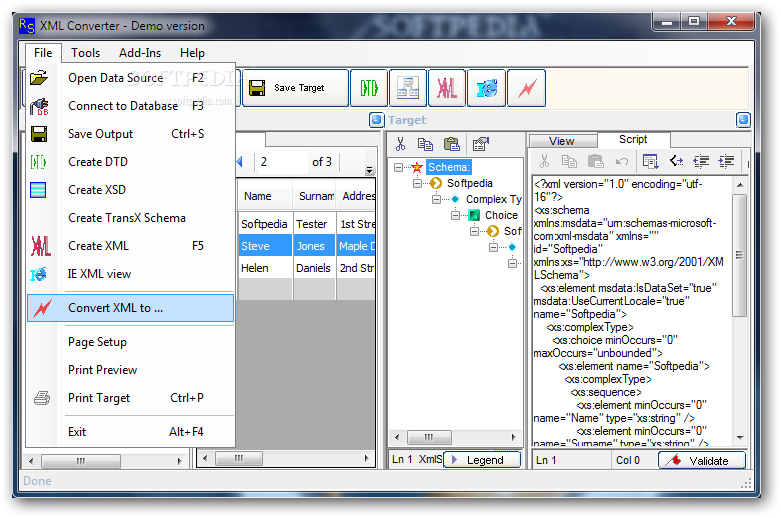
Task: Select the Tester surname cell
Action: (314, 224)
